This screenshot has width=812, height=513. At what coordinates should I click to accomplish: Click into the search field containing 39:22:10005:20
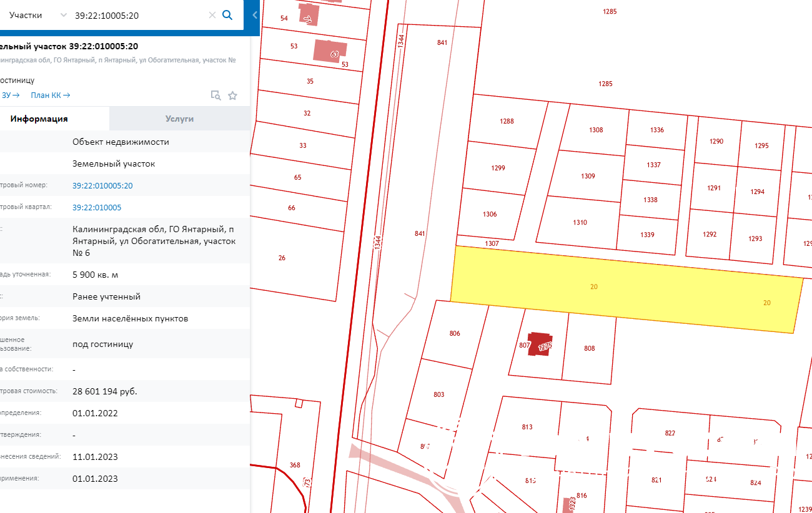pyautogui.click(x=137, y=15)
